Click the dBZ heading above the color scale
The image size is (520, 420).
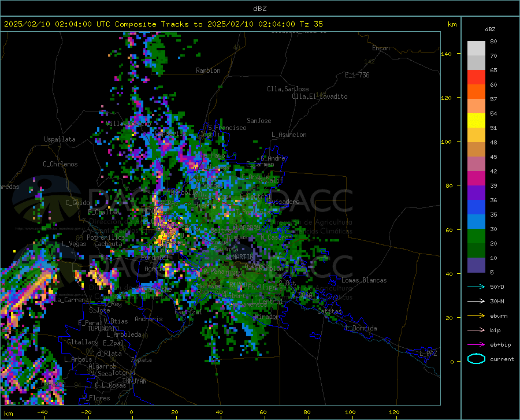coord(490,29)
